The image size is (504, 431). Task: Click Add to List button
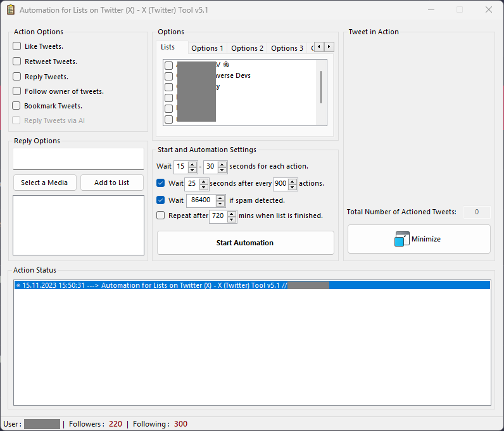[112, 183]
